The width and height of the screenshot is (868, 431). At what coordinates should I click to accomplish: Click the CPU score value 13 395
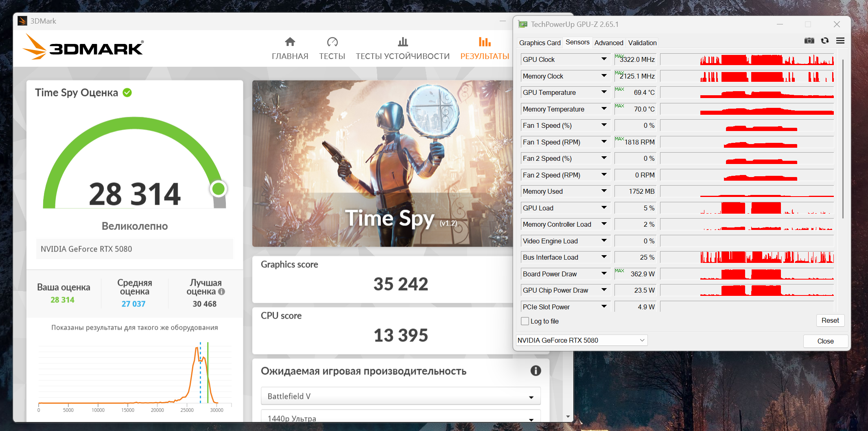401,335
